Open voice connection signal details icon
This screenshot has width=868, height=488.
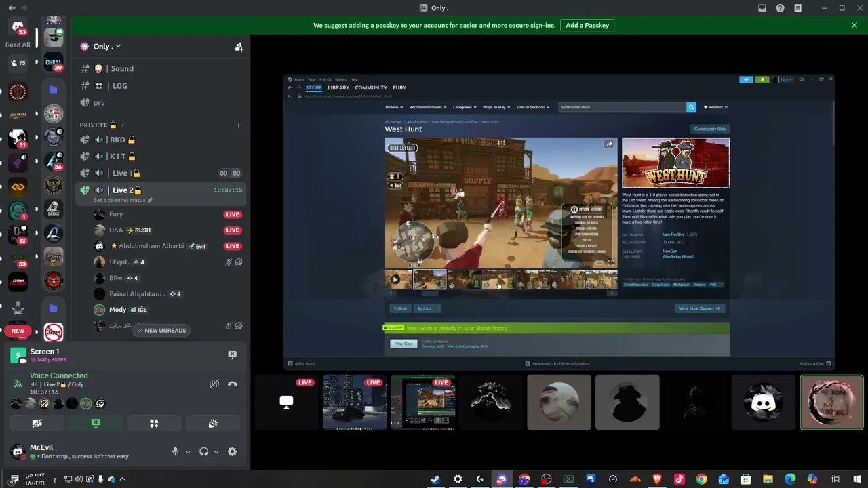pyautogui.click(x=18, y=384)
